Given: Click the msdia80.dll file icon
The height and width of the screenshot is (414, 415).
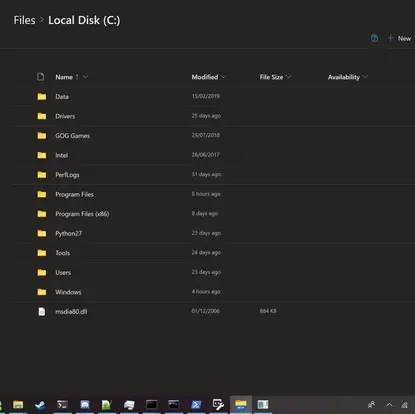Looking at the screenshot, I should pos(41,311).
